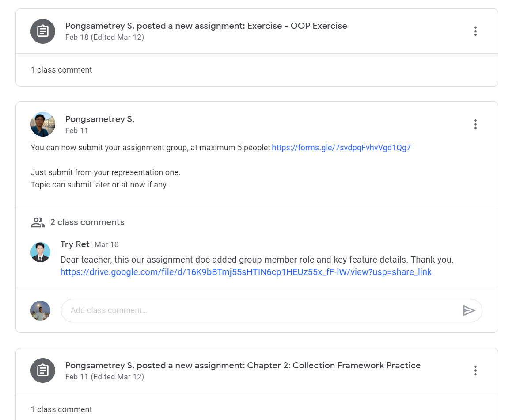Click the assignment icon on Collection Framework Practice post
The height and width of the screenshot is (420, 505).
(42, 370)
